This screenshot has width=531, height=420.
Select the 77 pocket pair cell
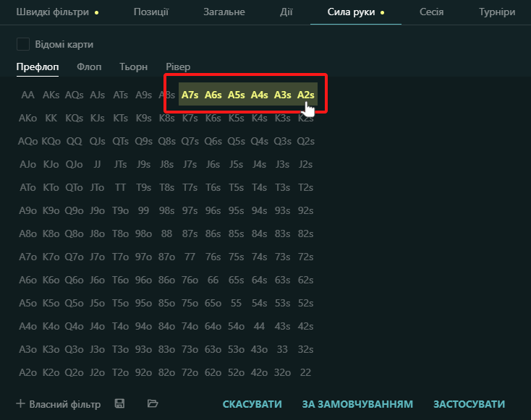[x=190, y=257]
